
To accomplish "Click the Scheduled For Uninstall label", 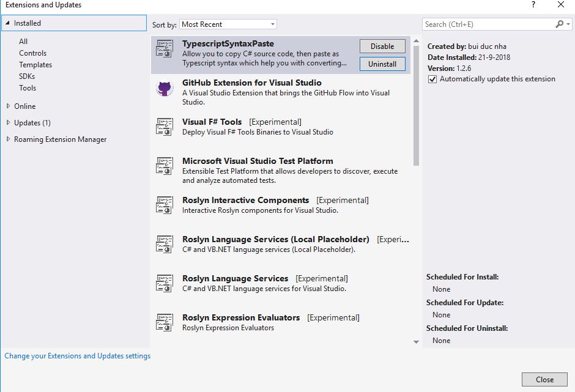I will 467,328.
